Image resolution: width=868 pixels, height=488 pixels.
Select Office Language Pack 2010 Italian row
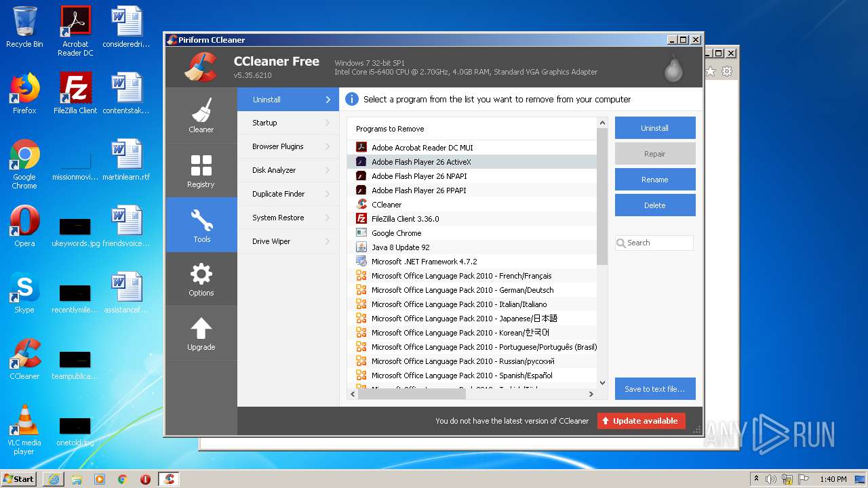pyautogui.click(x=472, y=304)
